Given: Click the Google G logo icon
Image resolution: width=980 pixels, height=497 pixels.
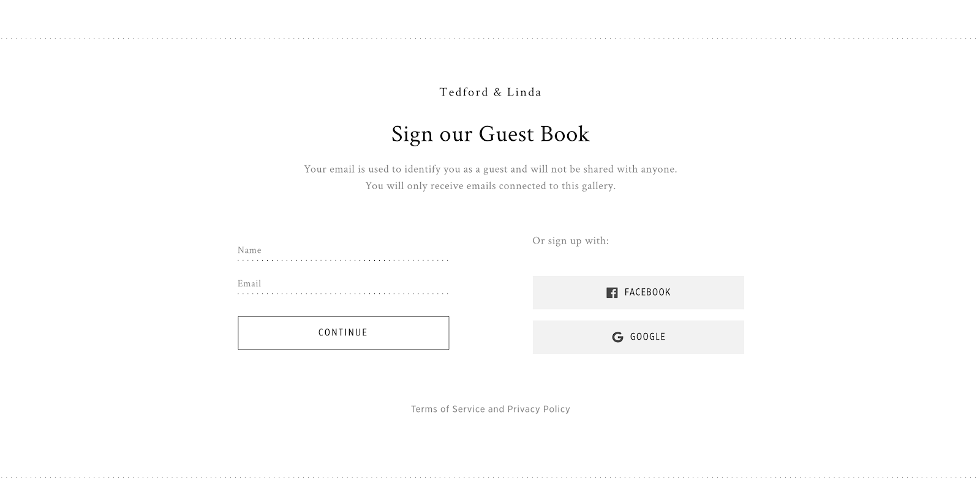Looking at the screenshot, I should (x=617, y=337).
